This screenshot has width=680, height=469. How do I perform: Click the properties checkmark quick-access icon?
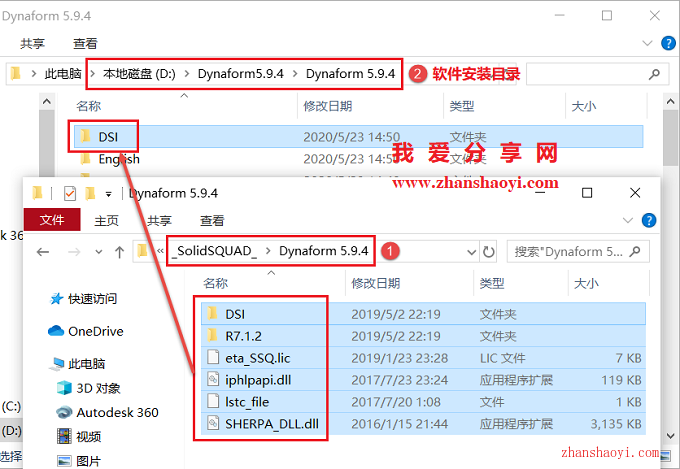coord(70,193)
